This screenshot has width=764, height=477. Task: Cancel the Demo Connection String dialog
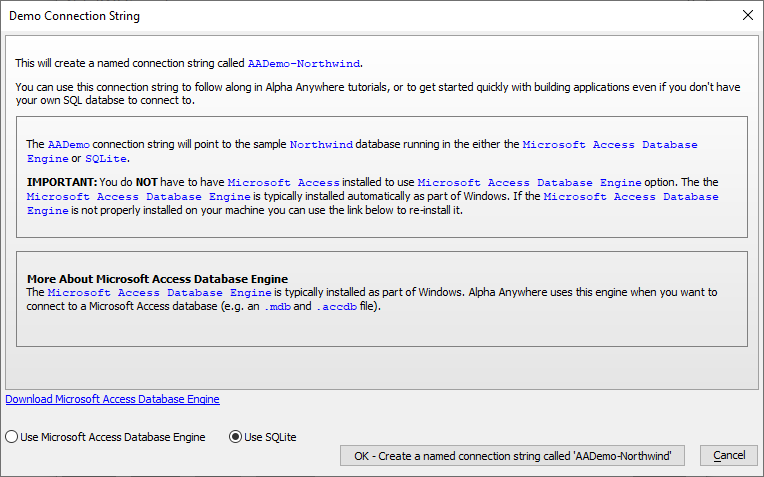[729, 456]
